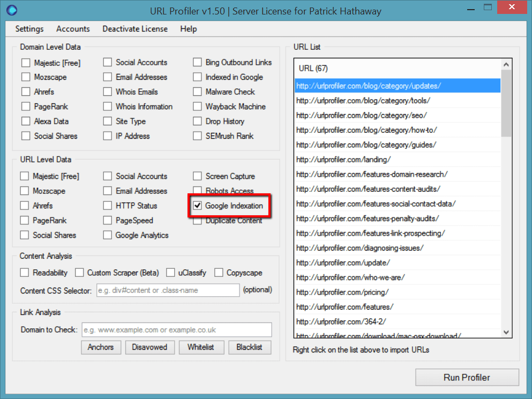Screen dimensions: 532x399
Task: Enable the Google Analytics checkbox
Action: tap(108, 235)
